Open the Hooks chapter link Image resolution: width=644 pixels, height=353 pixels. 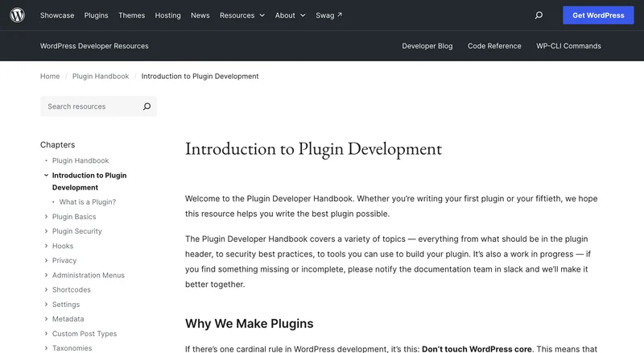click(x=63, y=246)
